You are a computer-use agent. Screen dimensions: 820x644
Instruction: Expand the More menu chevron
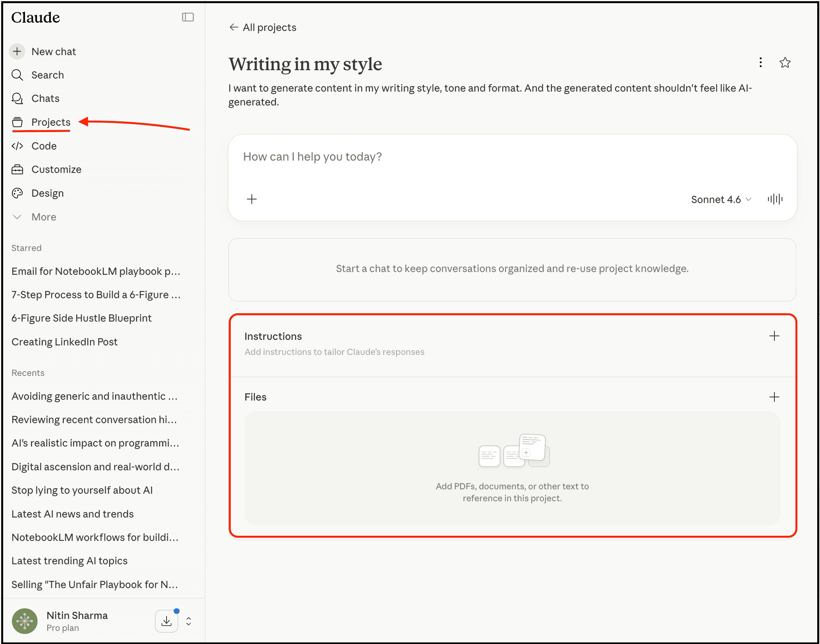tap(17, 217)
